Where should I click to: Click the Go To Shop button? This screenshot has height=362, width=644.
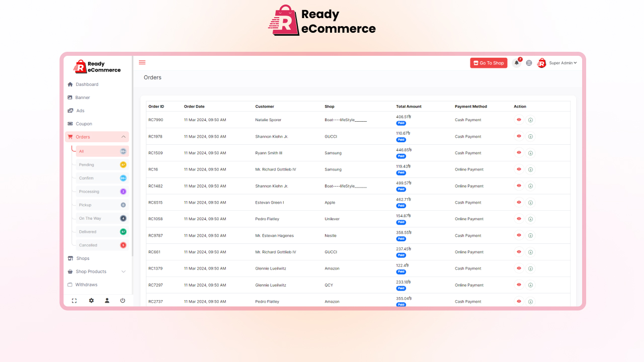pyautogui.click(x=488, y=63)
